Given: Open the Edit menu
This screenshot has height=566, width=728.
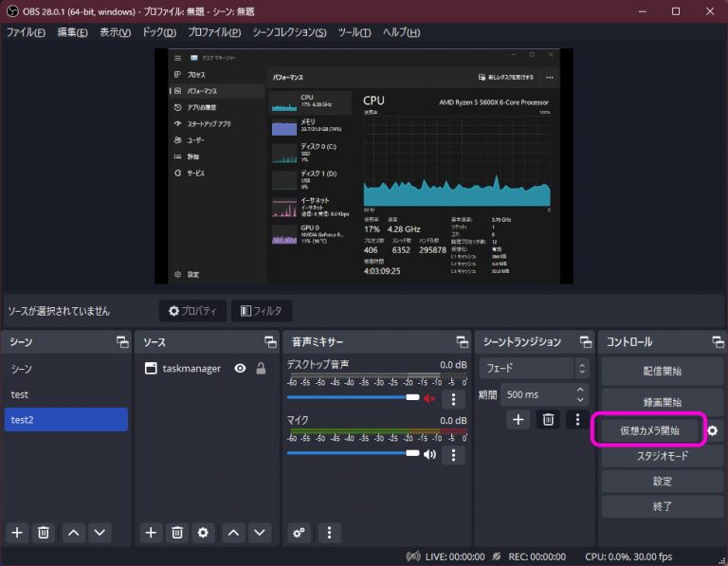Looking at the screenshot, I should (x=72, y=32).
